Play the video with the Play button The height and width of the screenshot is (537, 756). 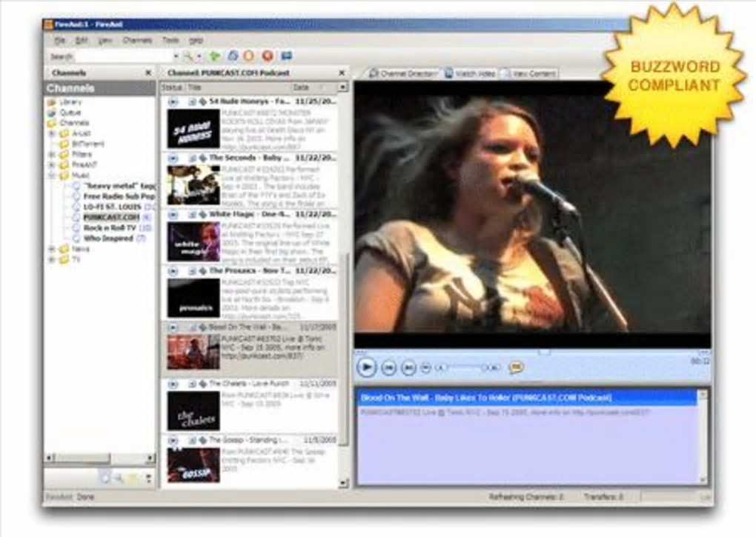(366, 367)
